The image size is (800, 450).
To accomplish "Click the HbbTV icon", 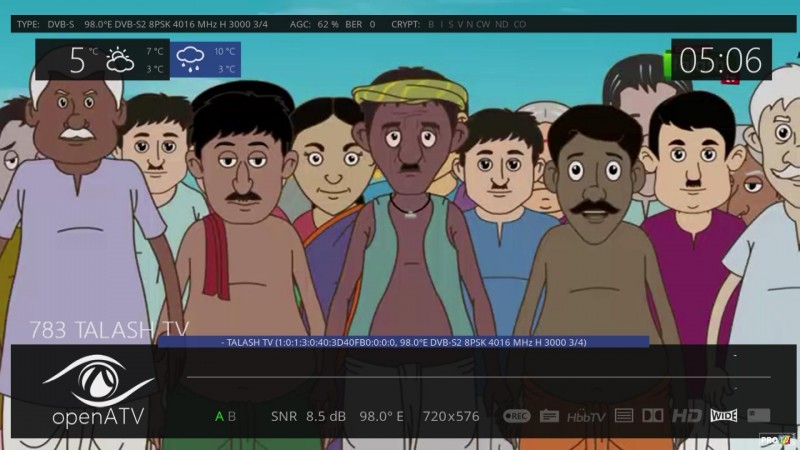I will pos(586,416).
